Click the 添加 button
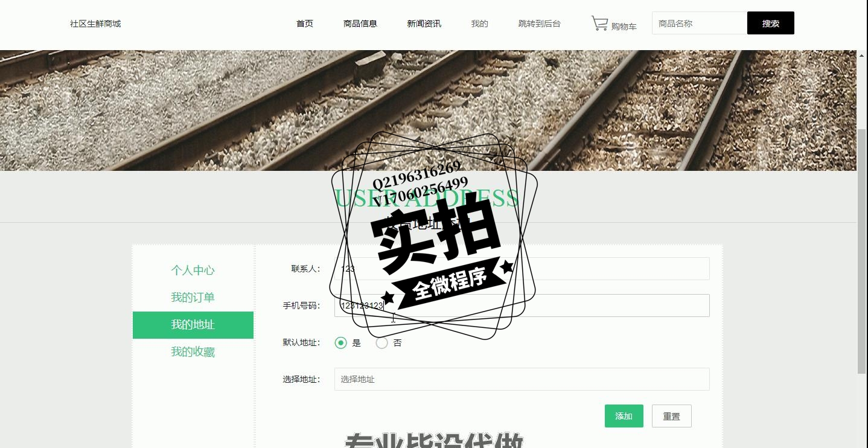Screen dimensions: 868x448 624,416
